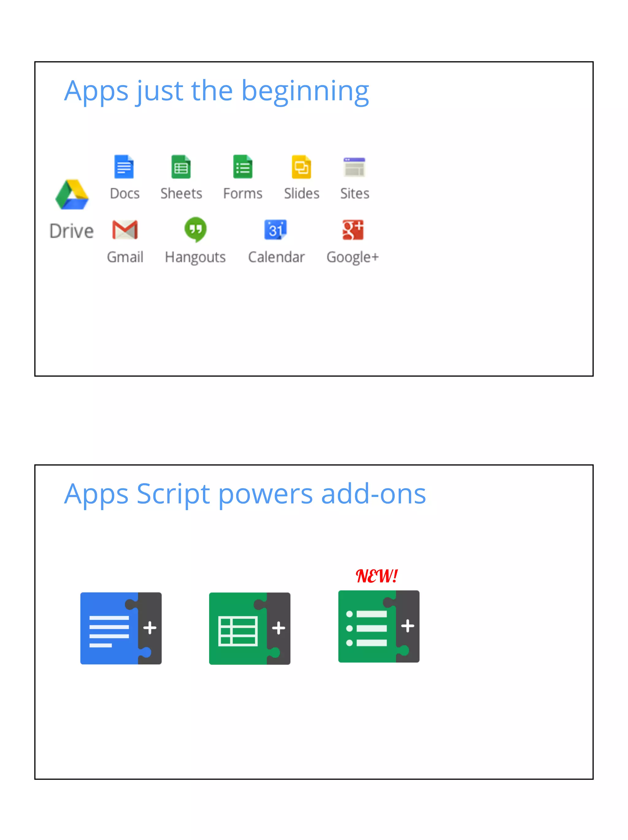This screenshot has width=628, height=840.
Task: Click the "Docs" label
Action: 125,193
